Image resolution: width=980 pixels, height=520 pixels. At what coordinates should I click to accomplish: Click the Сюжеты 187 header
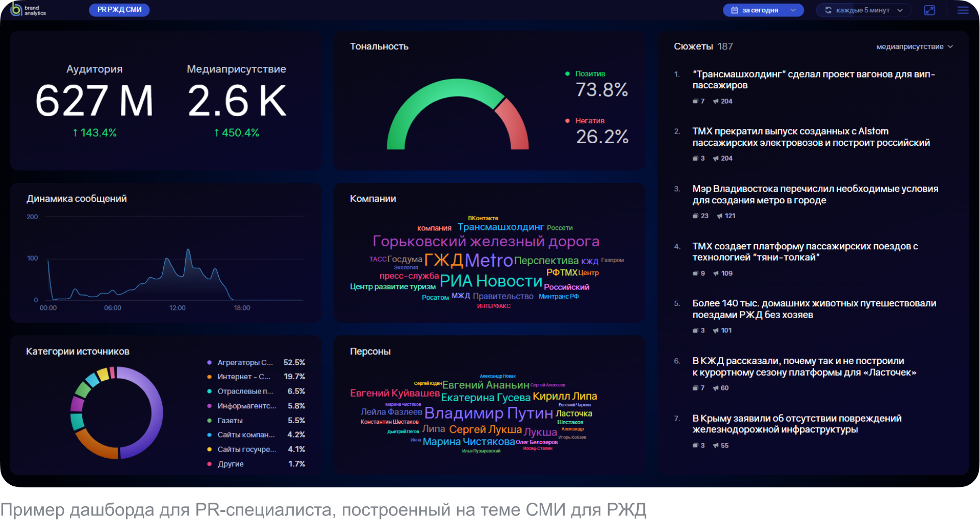click(703, 46)
